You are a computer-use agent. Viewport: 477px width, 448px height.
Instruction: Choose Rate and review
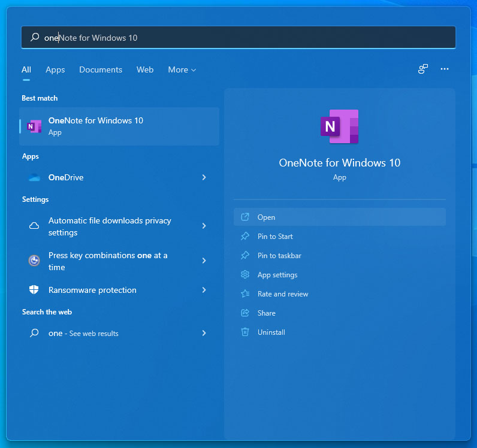click(340, 293)
